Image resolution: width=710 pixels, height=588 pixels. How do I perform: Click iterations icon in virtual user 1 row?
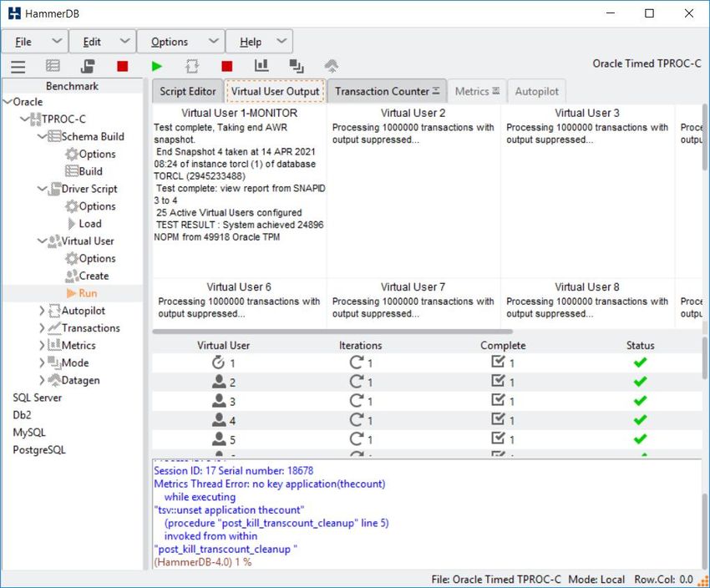point(357,362)
